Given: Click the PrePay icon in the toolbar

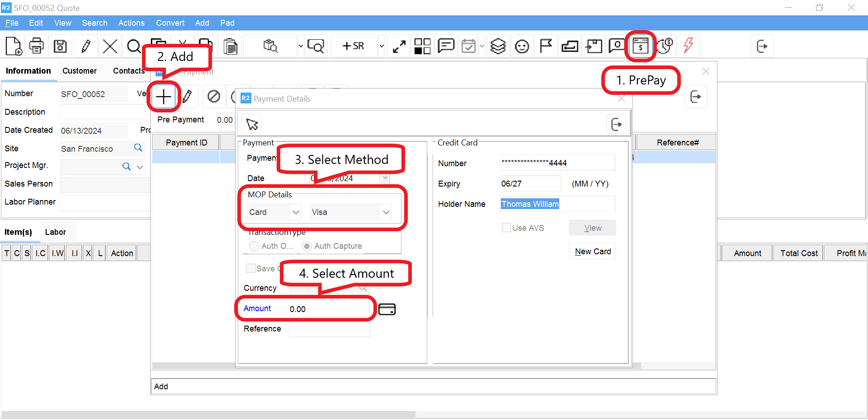Looking at the screenshot, I should pyautogui.click(x=640, y=46).
